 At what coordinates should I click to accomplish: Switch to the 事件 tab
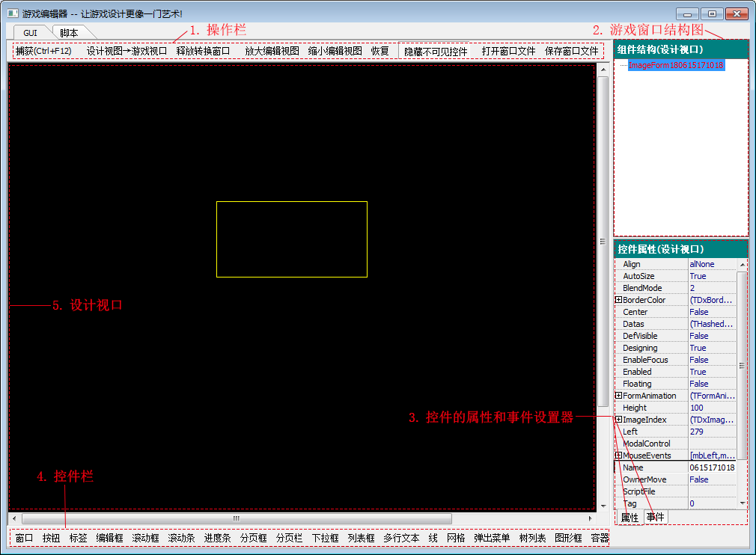[x=656, y=517]
